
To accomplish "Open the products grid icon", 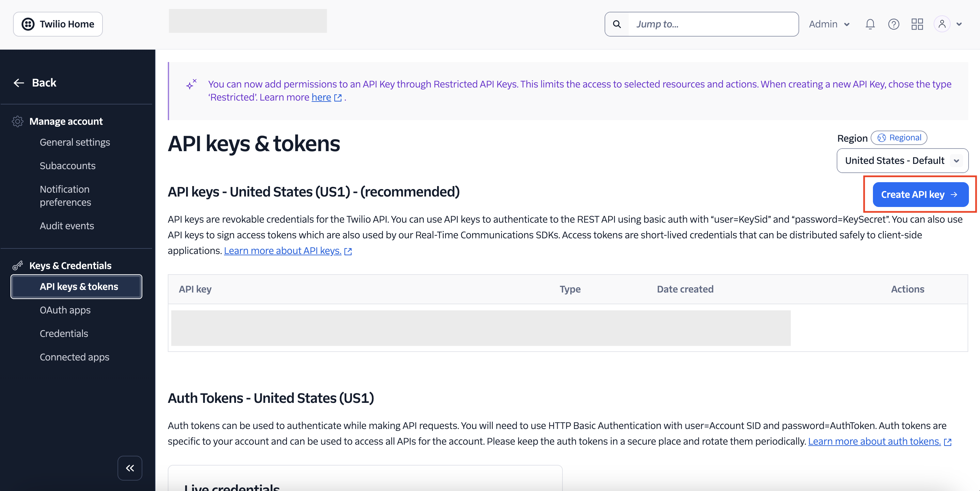I will 917,24.
